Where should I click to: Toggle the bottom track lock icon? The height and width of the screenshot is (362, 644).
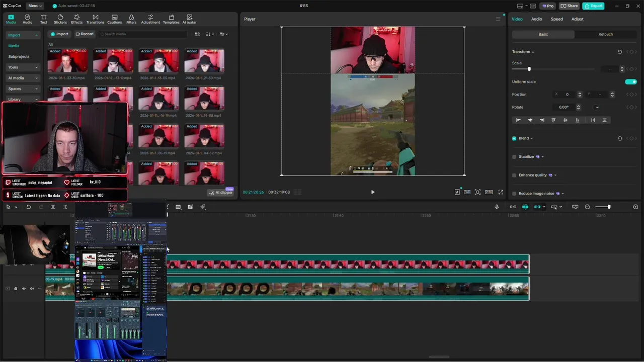click(x=16, y=289)
